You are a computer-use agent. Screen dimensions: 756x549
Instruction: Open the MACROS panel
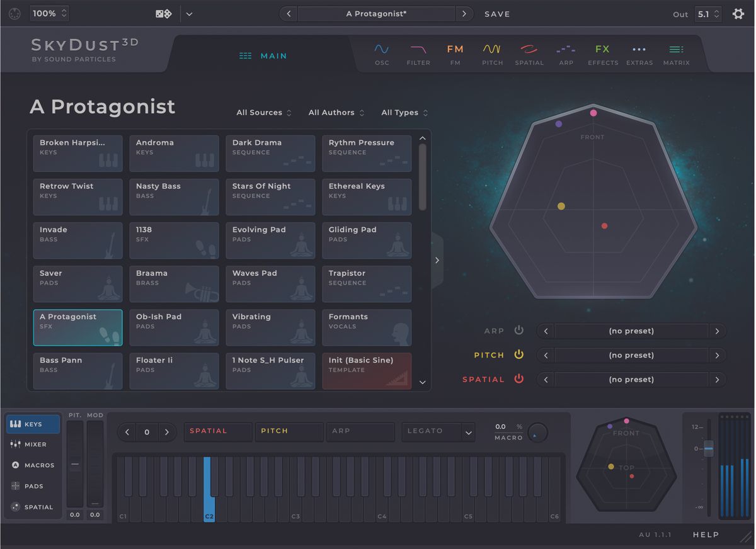click(x=33, y=465)
